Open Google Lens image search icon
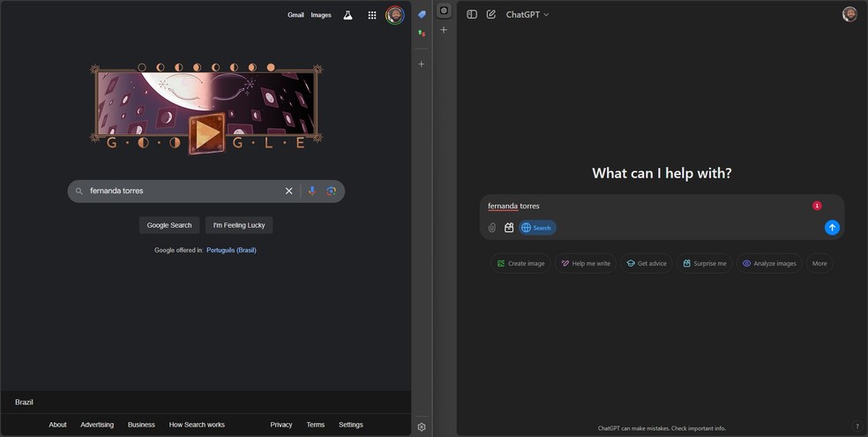This screenshot has height=437, width=868. [331, 191]
